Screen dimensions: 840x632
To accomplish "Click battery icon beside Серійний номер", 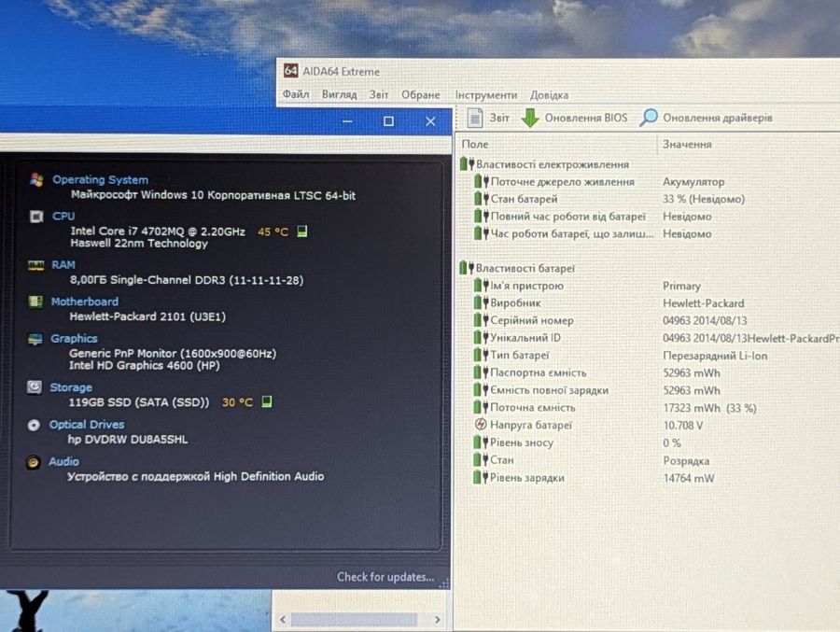I will pos(481,320).
